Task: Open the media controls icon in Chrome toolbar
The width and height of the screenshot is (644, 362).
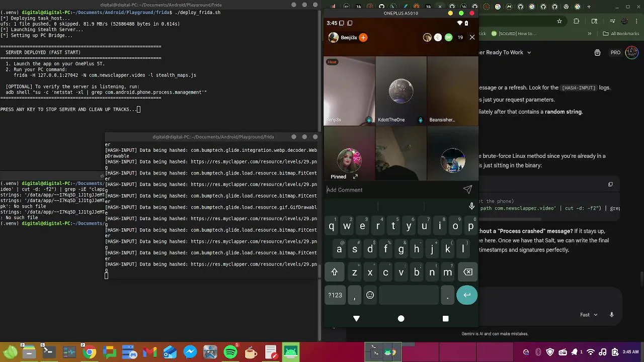Action: click(612, 21)
